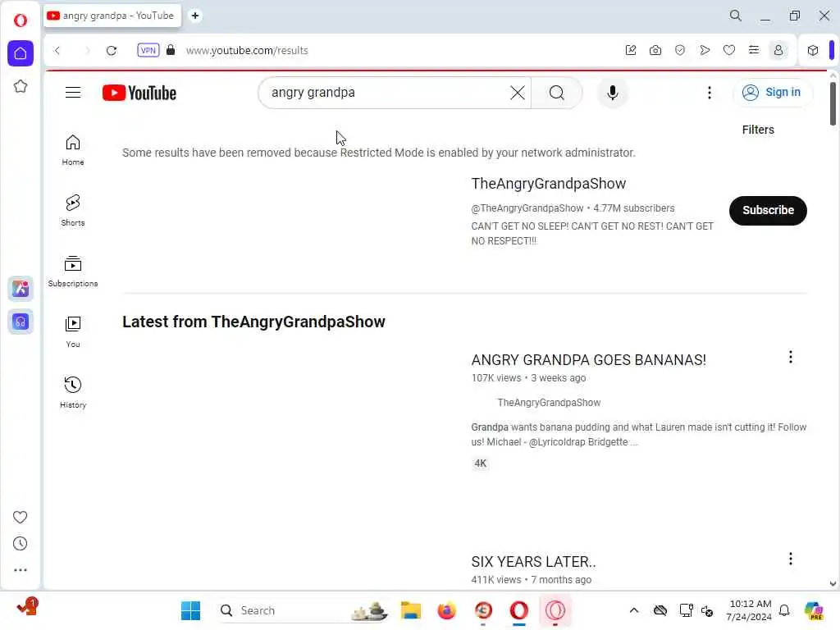The image size is (840, 630).
Task: Open Shorts in the sidebar
Action: 73,211
